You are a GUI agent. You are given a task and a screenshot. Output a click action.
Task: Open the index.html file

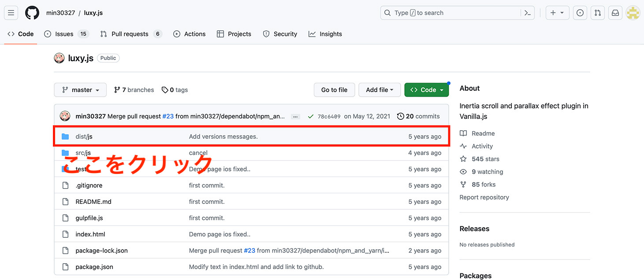point(90,234)
